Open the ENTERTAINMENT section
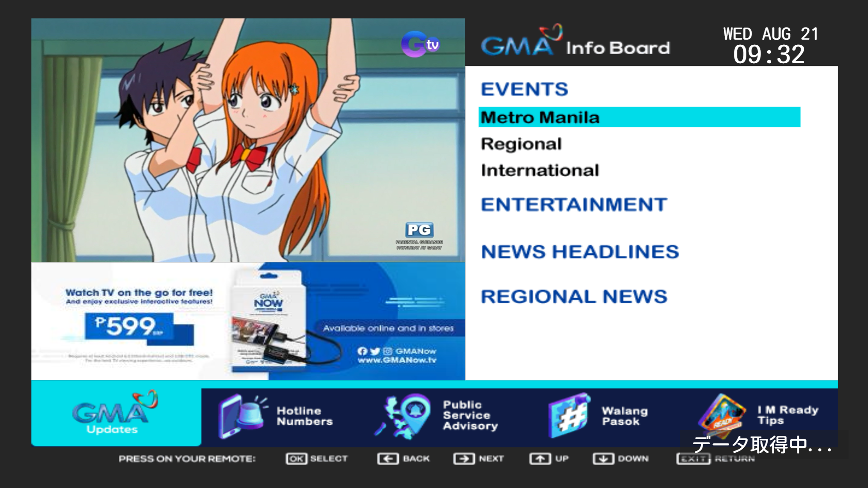The image size is (868, 488). pos(574,205)
